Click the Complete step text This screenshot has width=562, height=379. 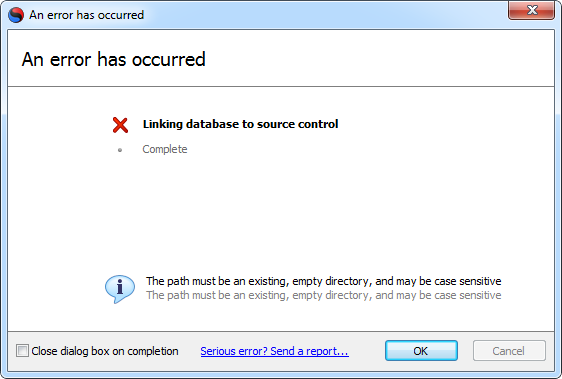click(165, 149)
